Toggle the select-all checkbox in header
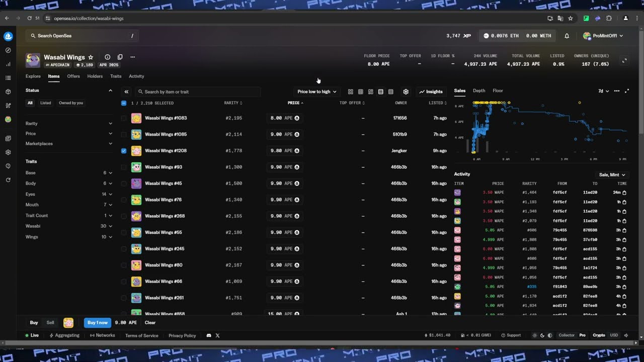644x362 pixels. pos(124,103)
